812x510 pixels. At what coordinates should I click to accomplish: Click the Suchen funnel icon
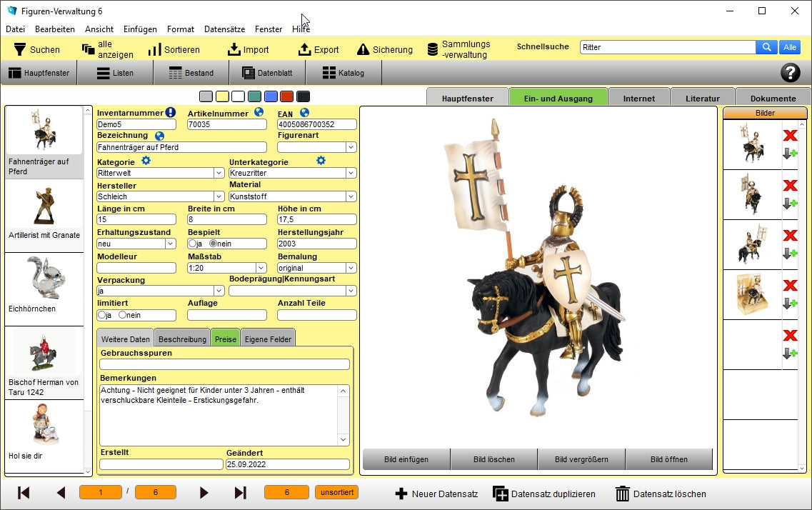(x=20, y=49)
